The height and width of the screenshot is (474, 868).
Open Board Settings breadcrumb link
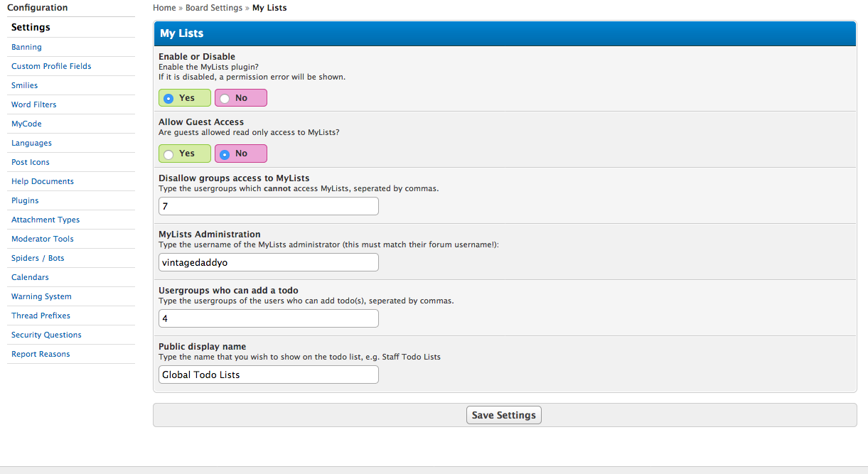213,8
